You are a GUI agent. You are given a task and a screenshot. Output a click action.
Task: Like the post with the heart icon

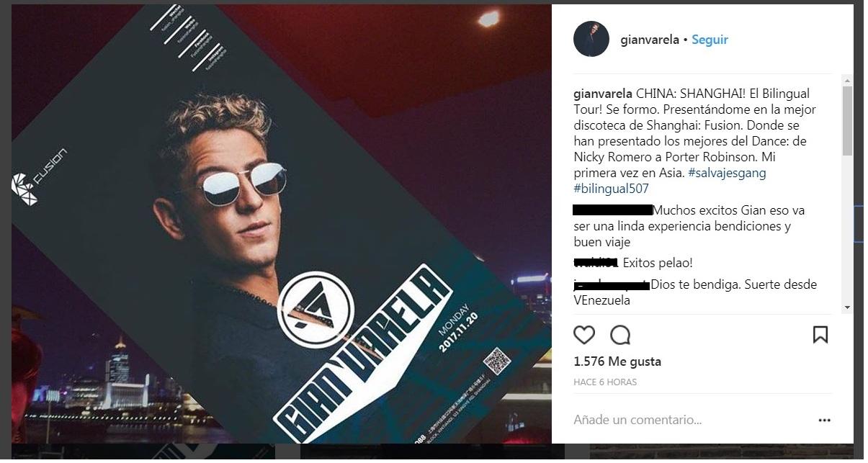point(584,335)
